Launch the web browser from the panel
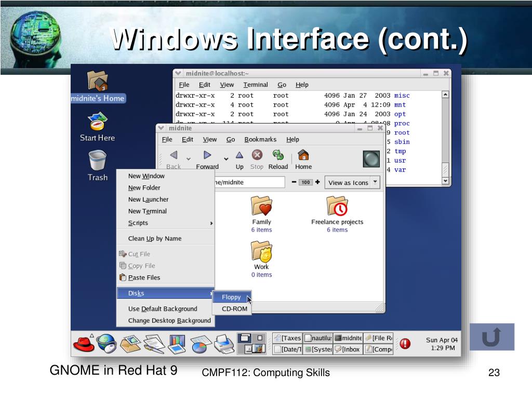The height and width of the screenshot is (399, 532). click(x=107, y=343)
